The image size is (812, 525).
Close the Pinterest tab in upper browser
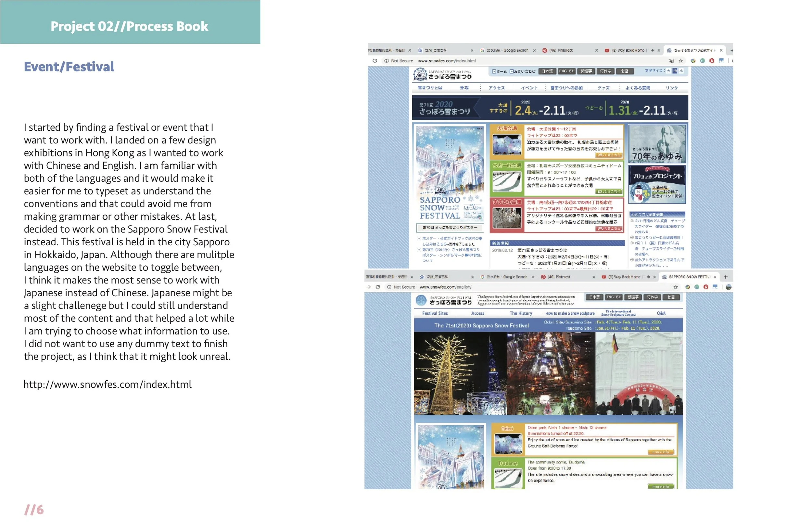[x=596, y=50]
